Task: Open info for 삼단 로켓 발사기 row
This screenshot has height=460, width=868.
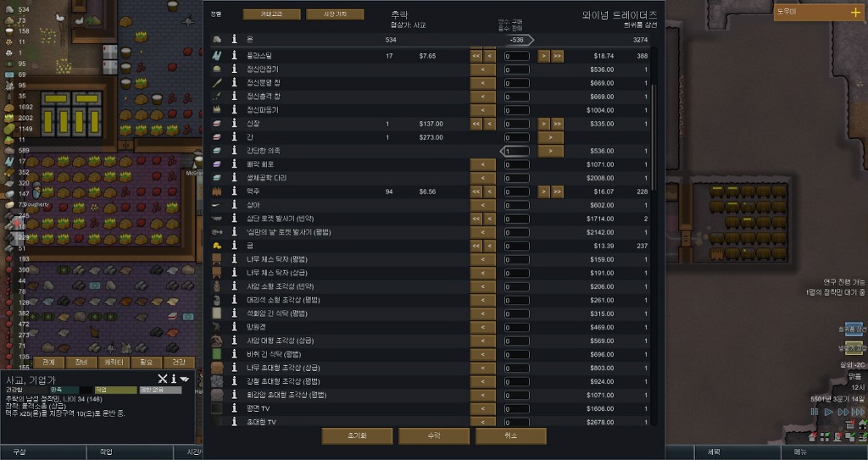Action: click(x=234, y=219)
